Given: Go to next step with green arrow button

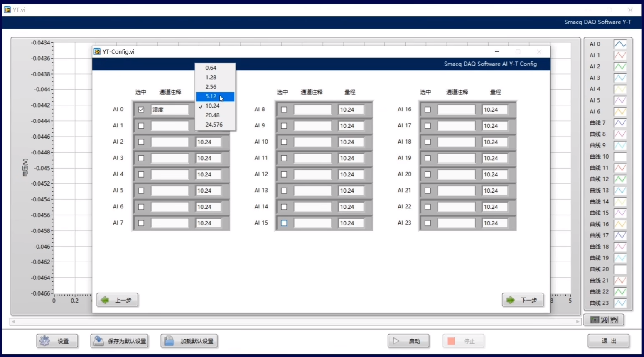Looking at the screenshot, I should (x=522, y=300).
